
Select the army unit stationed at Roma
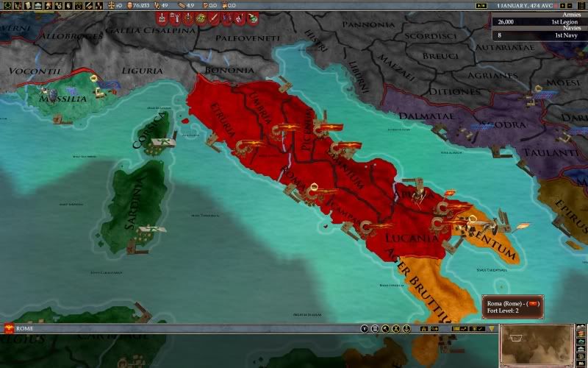pos(321,193)
